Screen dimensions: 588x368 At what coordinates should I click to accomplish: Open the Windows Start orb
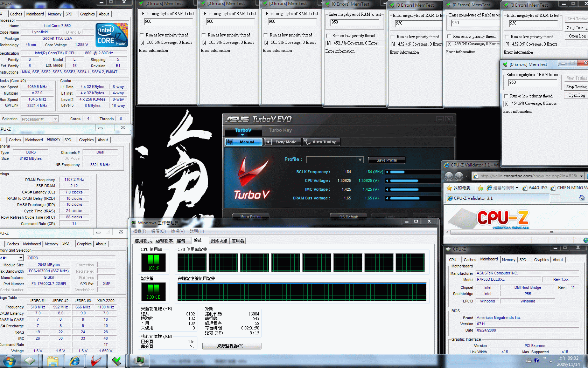point(9,361)
